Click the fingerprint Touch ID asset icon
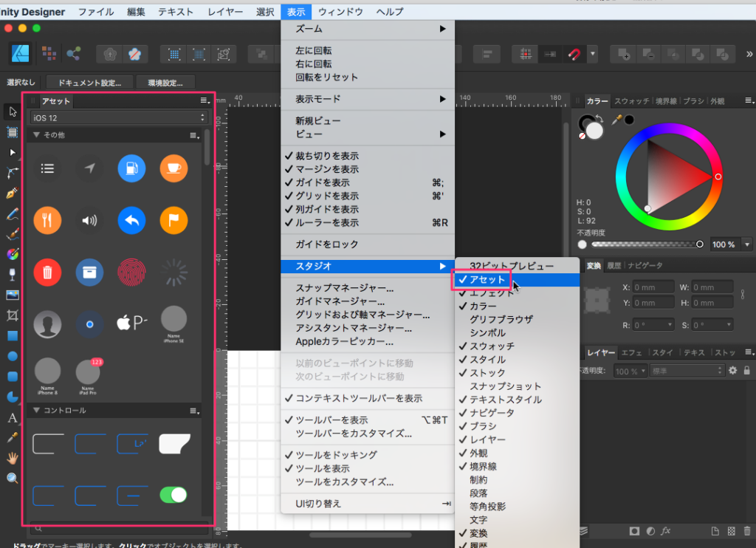 click(131, 272)
